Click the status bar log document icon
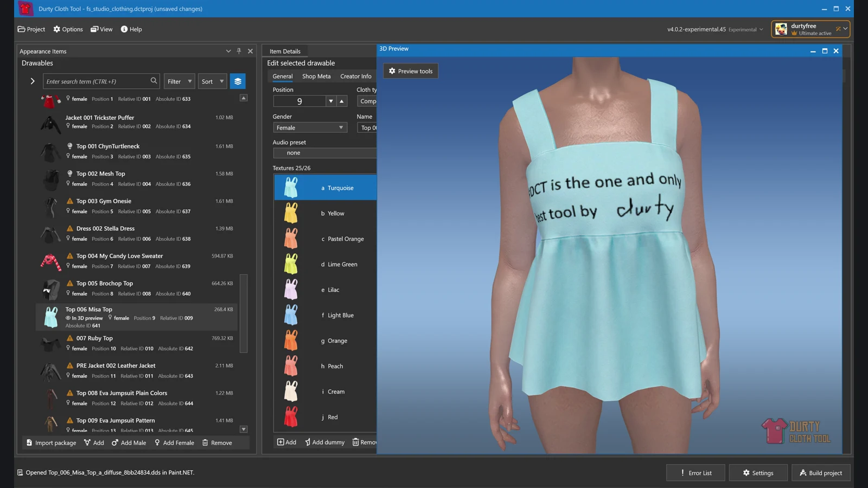The image size is (868, 488). pos(20,473)
